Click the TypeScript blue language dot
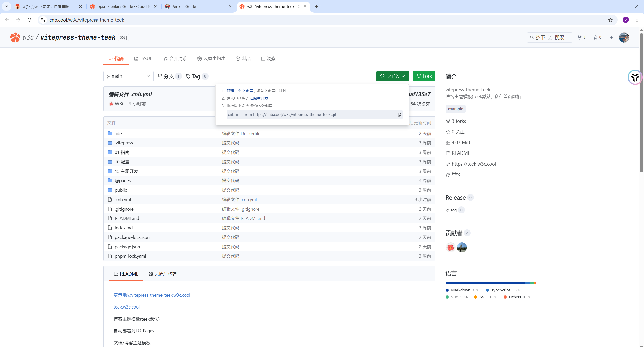The width and height of the screenshot is (644, 347). tap(487, 290)
